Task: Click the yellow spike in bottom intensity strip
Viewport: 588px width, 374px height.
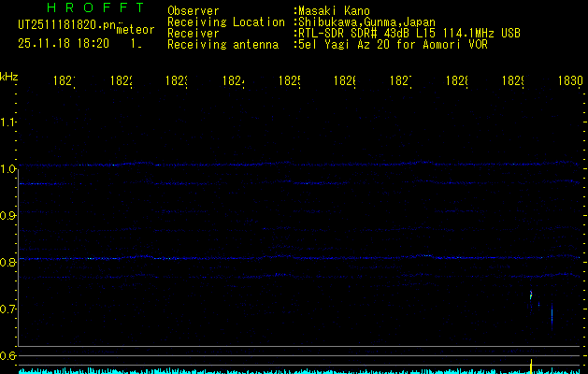Action: [x=531, y=365]
